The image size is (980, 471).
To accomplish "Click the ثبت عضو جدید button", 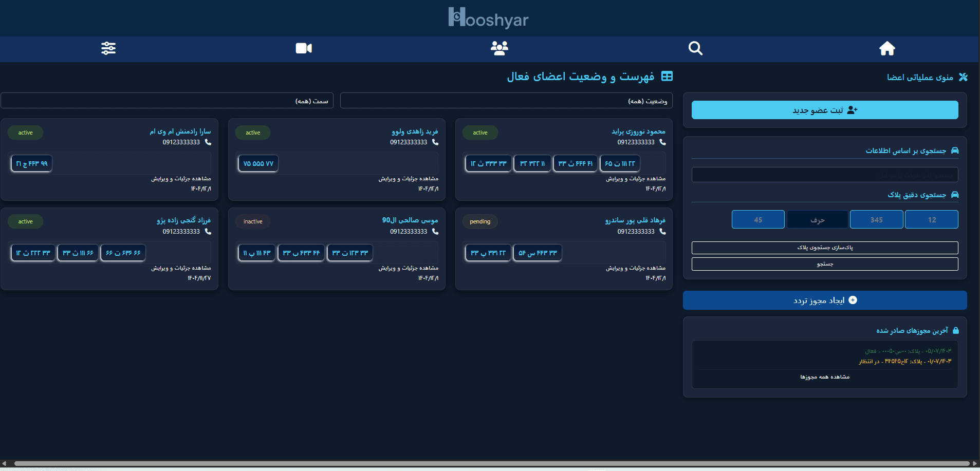I will (x=824, y=110).
